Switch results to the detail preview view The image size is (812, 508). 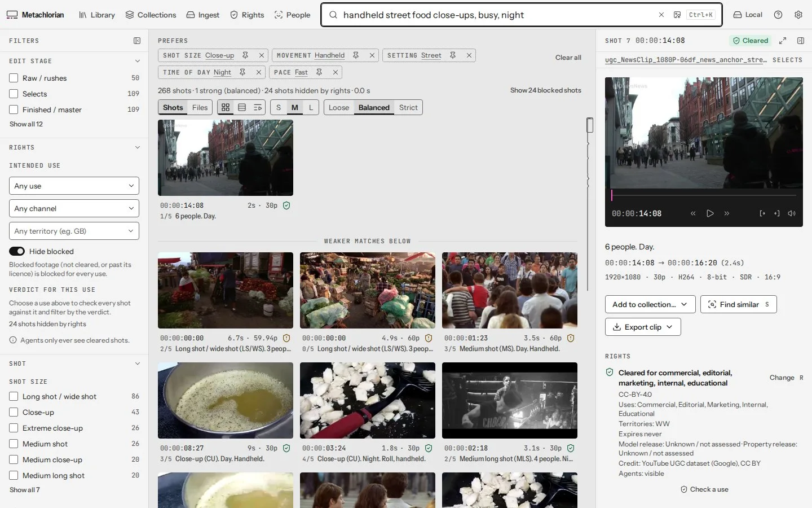coord(258,107)
